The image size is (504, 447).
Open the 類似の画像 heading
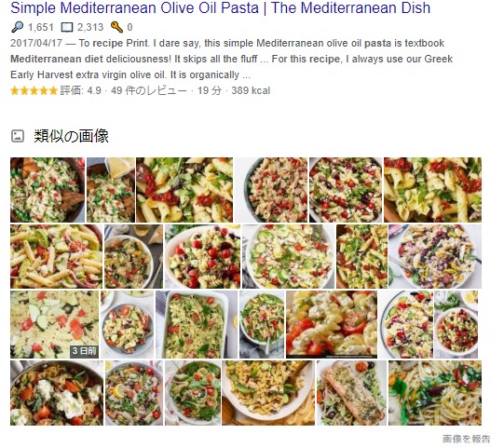coord(71,136)
